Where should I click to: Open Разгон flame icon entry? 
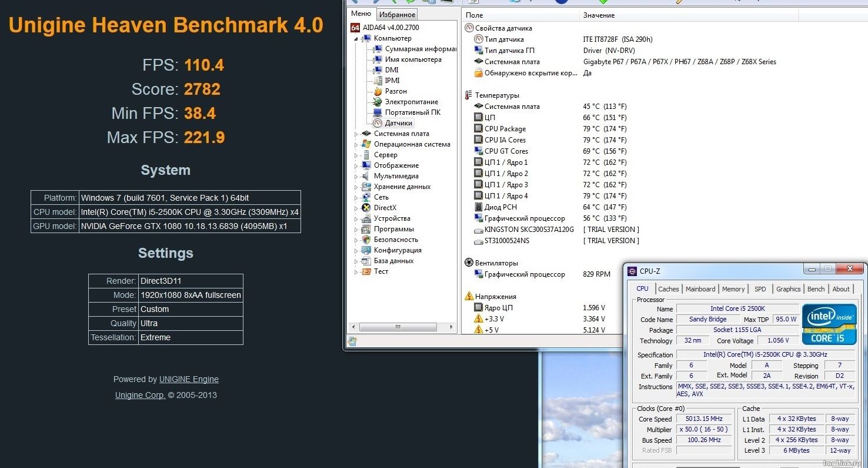point(378,91)
